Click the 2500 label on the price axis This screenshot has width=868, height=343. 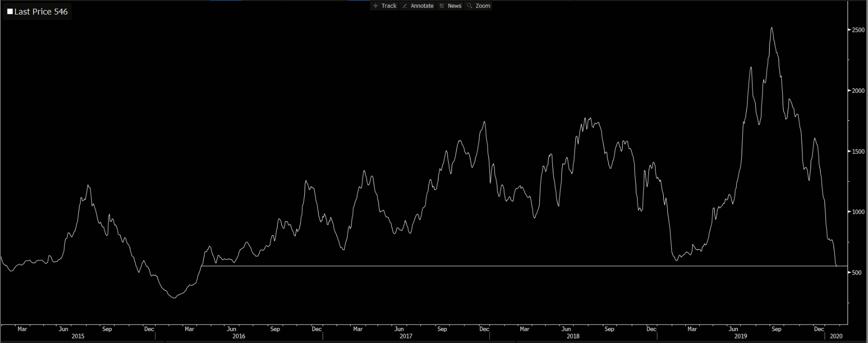[x=858, y=30]
